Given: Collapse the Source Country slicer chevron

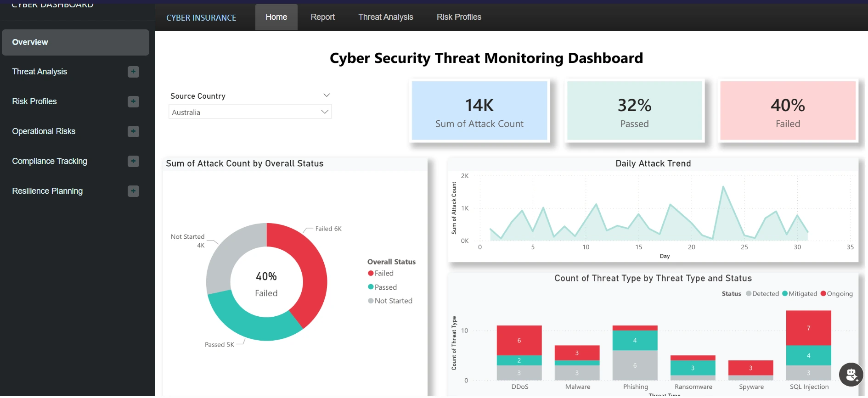Looking at the screenshot, I should coord(327,95).
